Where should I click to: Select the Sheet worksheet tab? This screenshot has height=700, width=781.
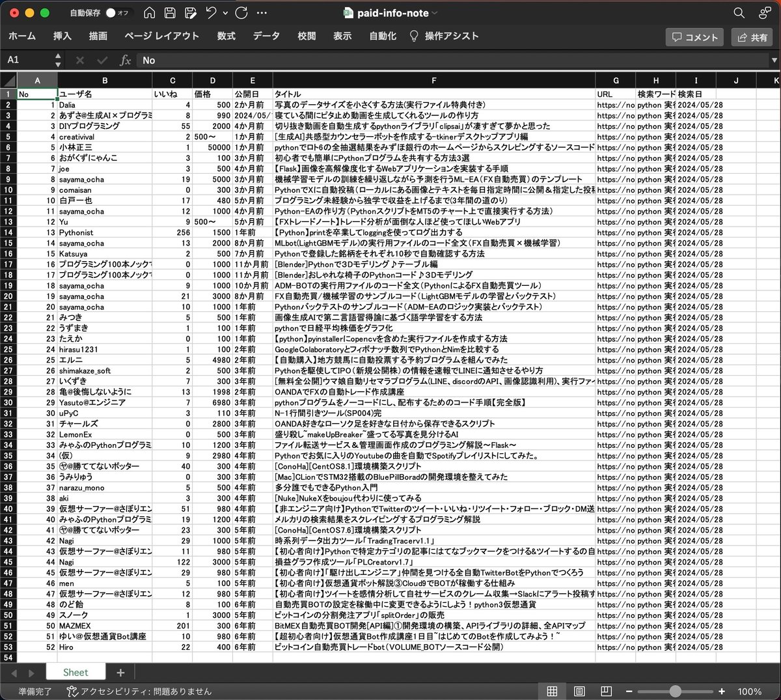(x=75, y=673)
